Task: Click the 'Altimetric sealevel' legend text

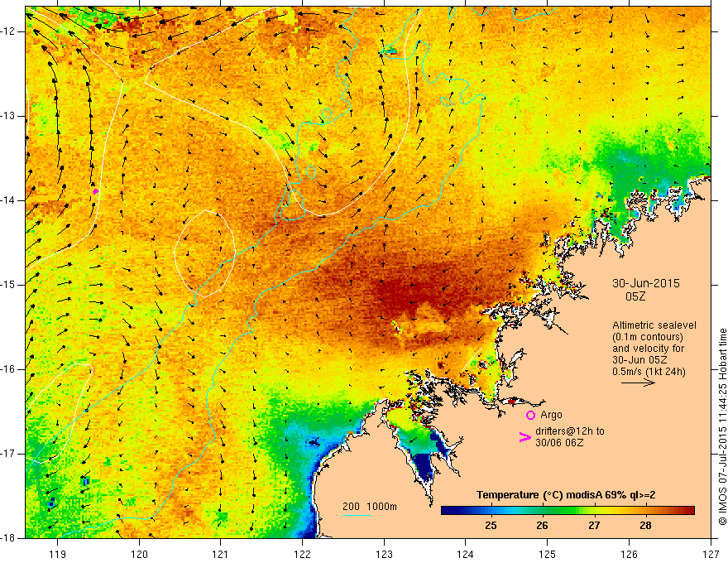Action: 654,325
